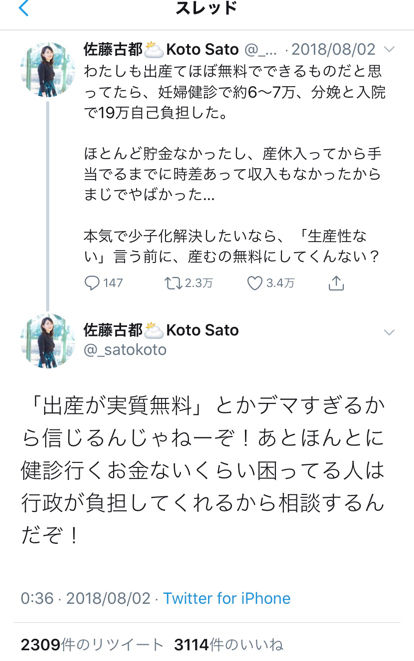Screen dimensions: 414x661
Task: Open the @_satokoto handle profile
Action: (125, 350)
